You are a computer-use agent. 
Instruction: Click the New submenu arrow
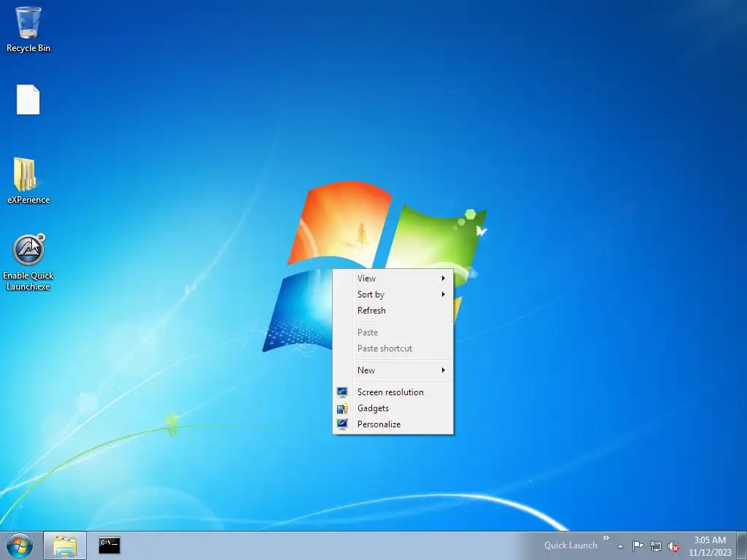click(x=443, y=370)
